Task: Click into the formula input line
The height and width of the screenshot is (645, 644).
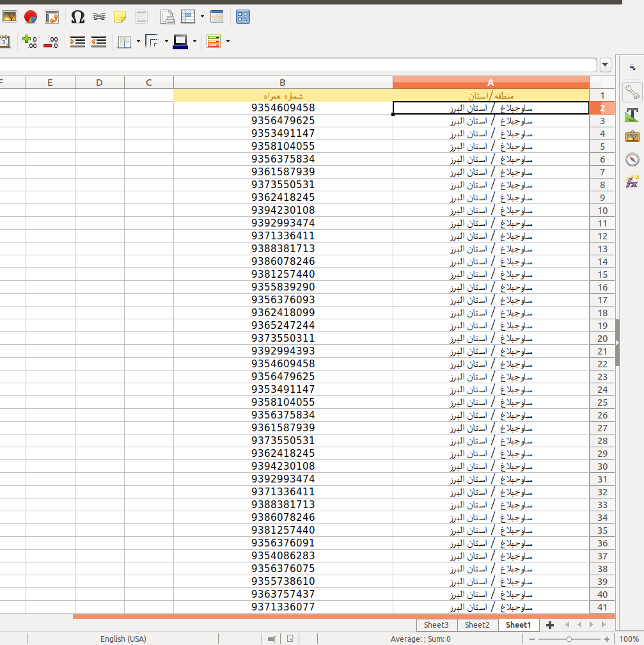Action: (298, 65)
